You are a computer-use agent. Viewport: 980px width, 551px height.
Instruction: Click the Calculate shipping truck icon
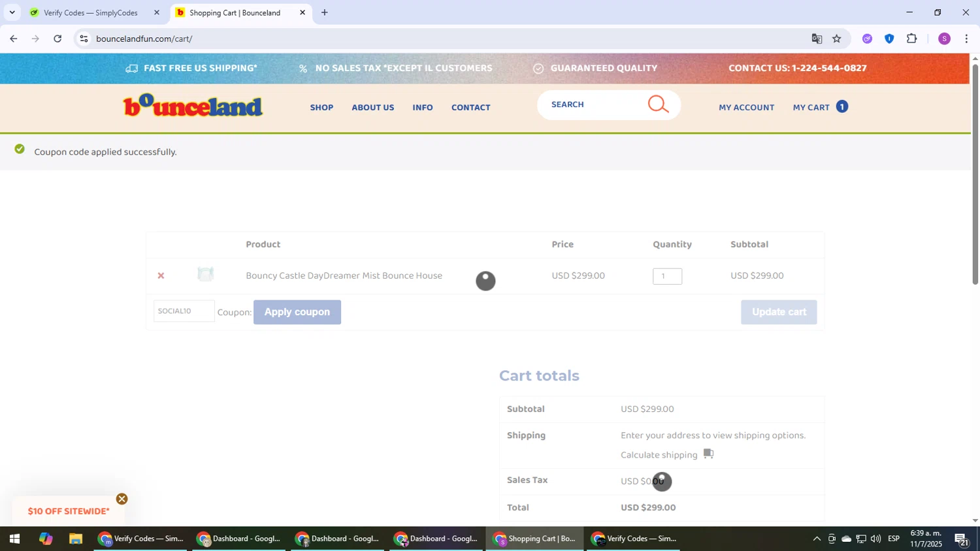pyautogui.click(x=708, y=454)
